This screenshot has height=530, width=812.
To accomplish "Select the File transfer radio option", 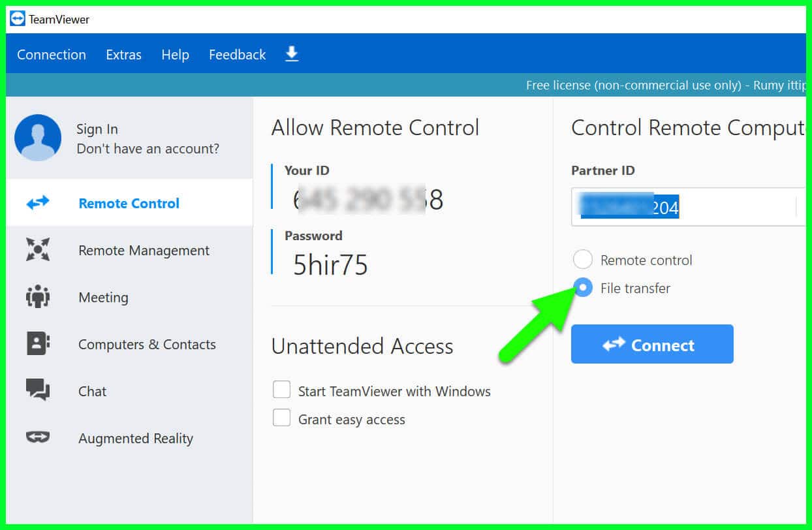I will (x=582, y=288).
